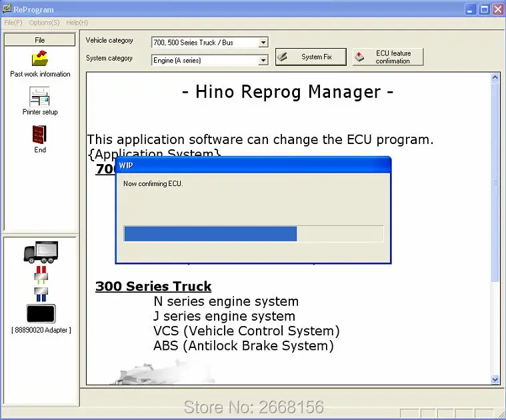The width and height of the screenshot is (506, 420).
Task: Click the content pane scroll up arrow
Action: tap(495, 77)
